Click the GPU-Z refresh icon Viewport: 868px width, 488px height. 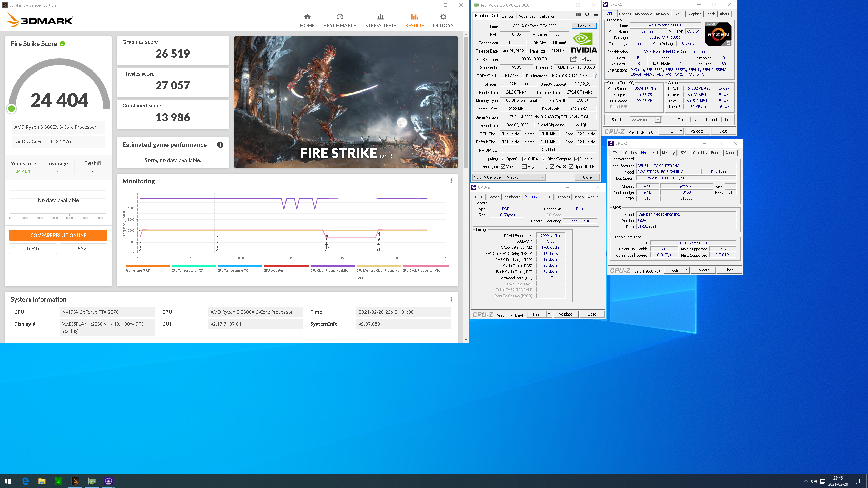tap(587, 15)
